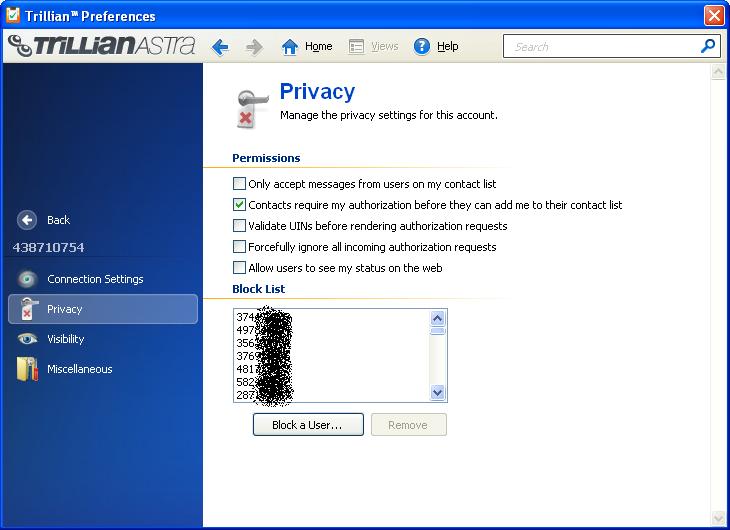Go back with the blue left arrow
This screenshot has height=530, width=730.
tap(220, 47)
